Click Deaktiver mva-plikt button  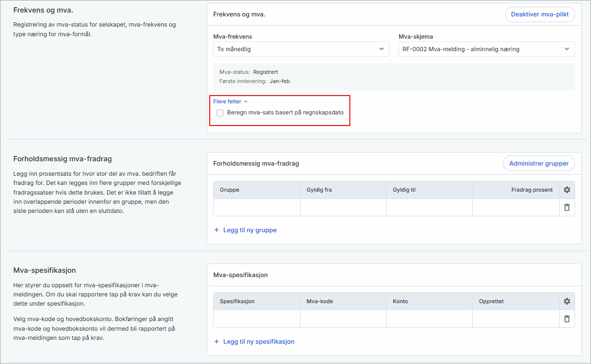coord(540,14)
